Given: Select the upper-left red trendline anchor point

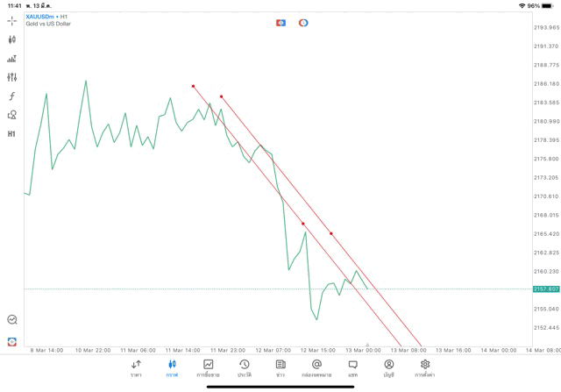Looking at the screenshot, I should [x=193, y=86].
